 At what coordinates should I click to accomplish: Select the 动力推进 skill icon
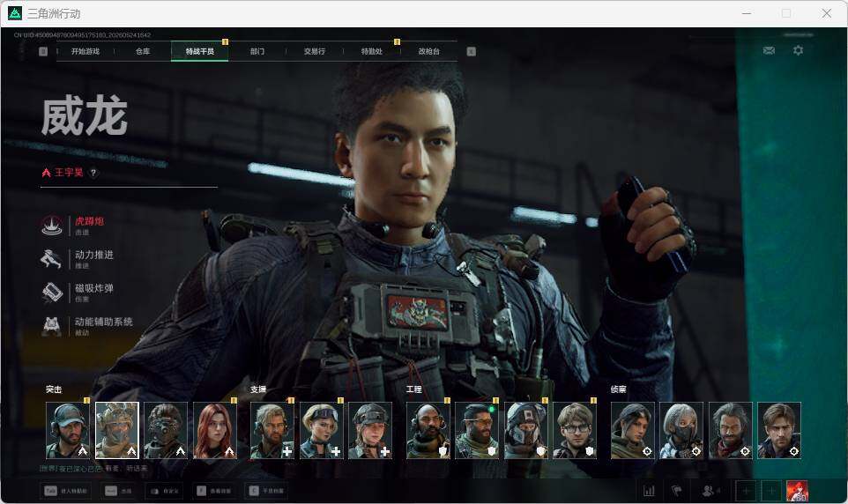52,259
